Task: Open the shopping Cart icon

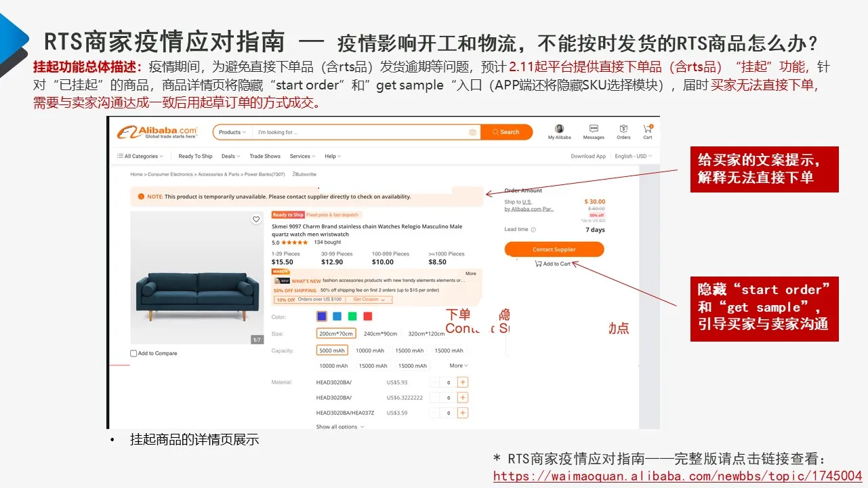Action: 648,129
